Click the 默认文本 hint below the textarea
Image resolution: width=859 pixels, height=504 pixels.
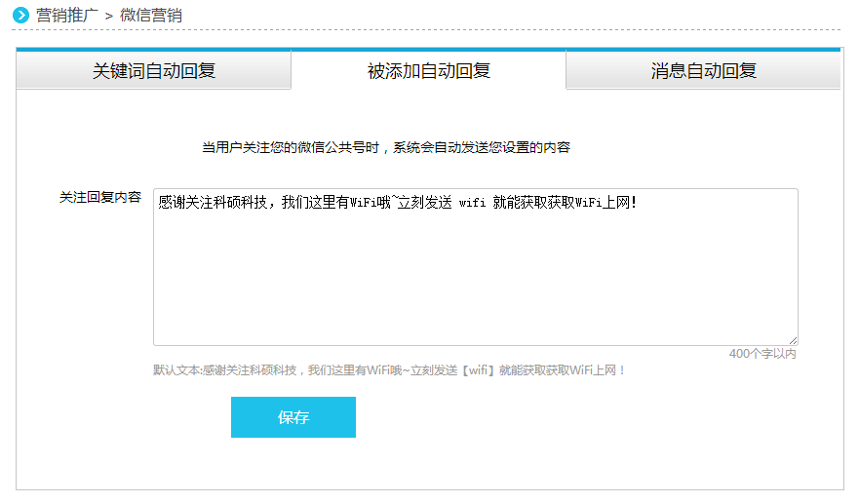[x=176, y=370]
